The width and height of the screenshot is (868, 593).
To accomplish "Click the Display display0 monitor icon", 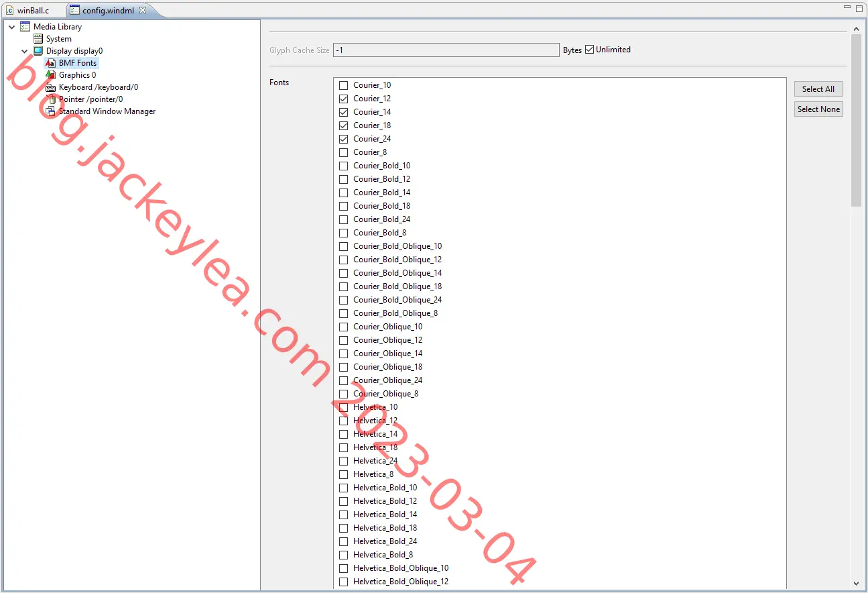I will [38, 51].
